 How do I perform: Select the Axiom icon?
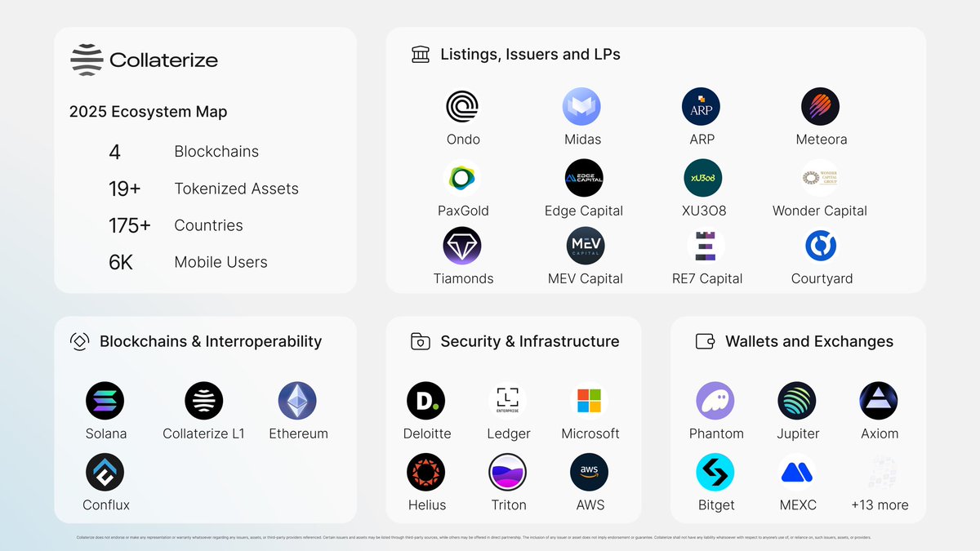click(x=879, y=401)
